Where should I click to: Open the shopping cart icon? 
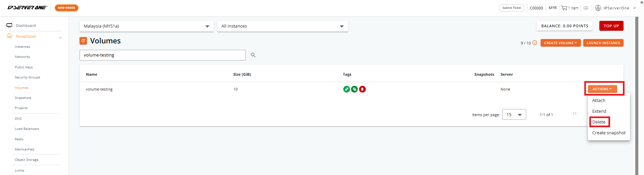point(564,8)
